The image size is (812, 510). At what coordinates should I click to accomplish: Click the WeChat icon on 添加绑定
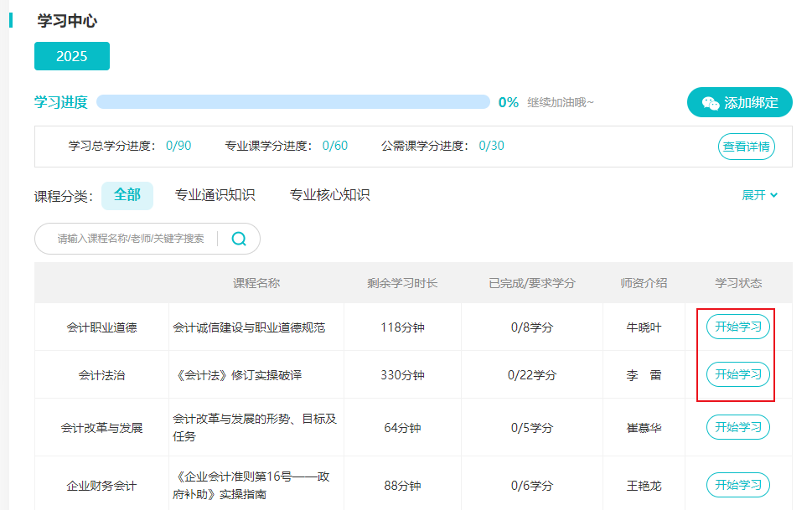click(x=710, y=103)
